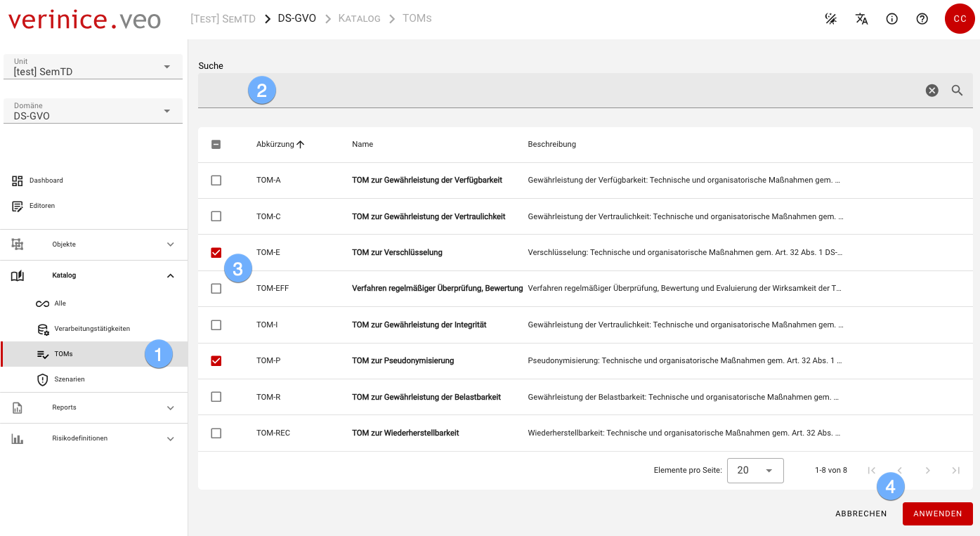The width and height of the screenshot is (980, 536).
Task: Sort by Abkürzung column arrow
Action: pyautogui.click(x=301, y=144)
